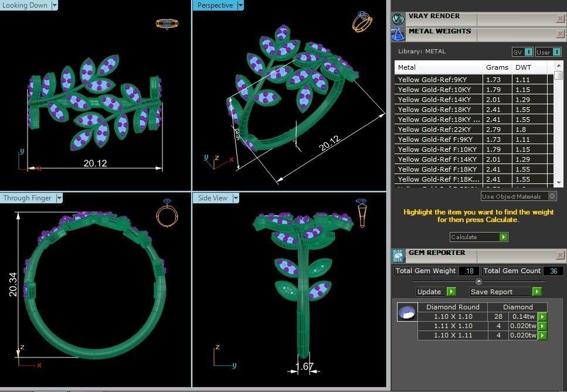567x392 pixels.
Task: Click the Save Report button
Action: point(505,292)
